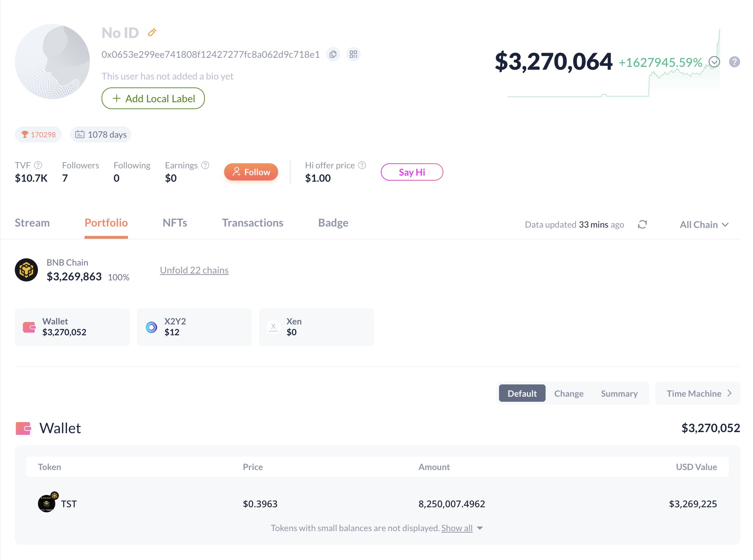Click the help icon beside net worth

734,62
